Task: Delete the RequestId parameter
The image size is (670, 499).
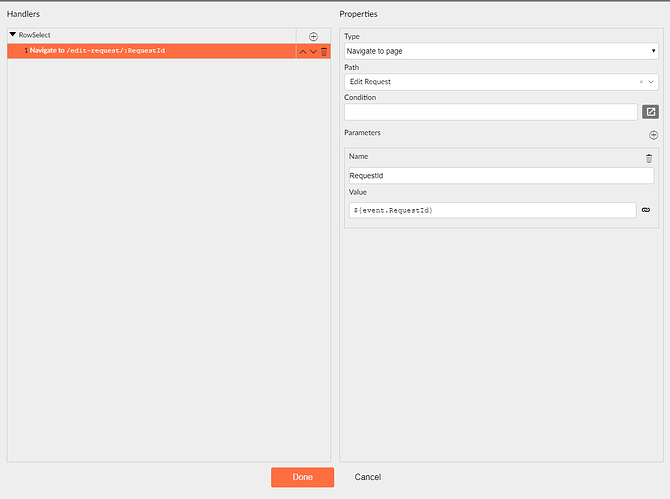Action: pos(649,158)
